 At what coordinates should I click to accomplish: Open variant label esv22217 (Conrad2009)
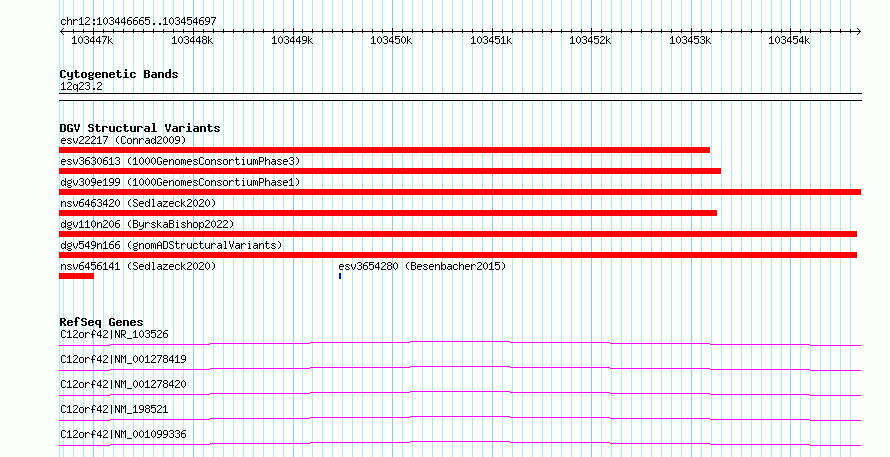123,140
